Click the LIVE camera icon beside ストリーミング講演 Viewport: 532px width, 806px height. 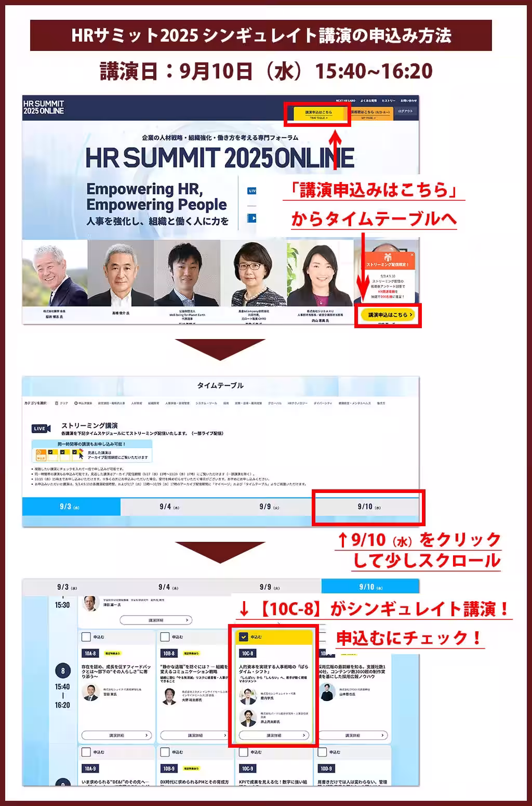41,428
